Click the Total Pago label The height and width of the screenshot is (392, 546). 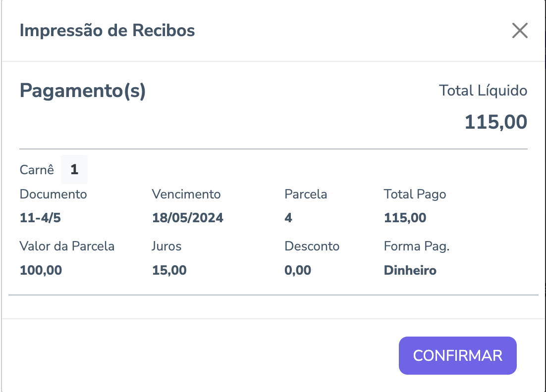[x=415, y=194]
